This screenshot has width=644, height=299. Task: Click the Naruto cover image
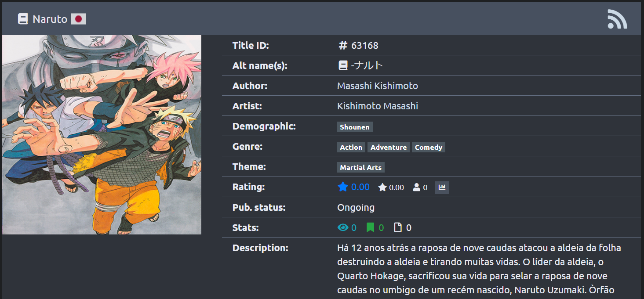tap(102, 135)
